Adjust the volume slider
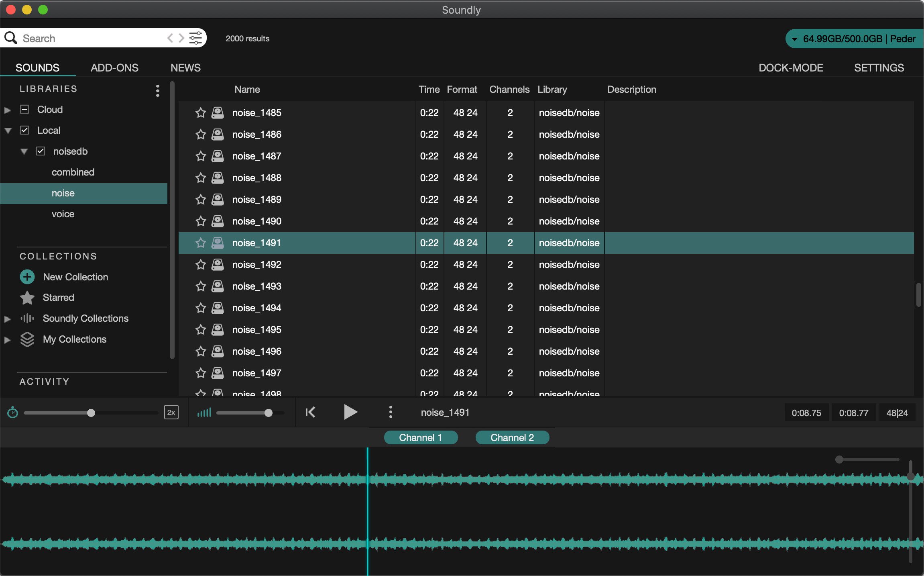Screen dimensions: 924x576 click(269, 413)
